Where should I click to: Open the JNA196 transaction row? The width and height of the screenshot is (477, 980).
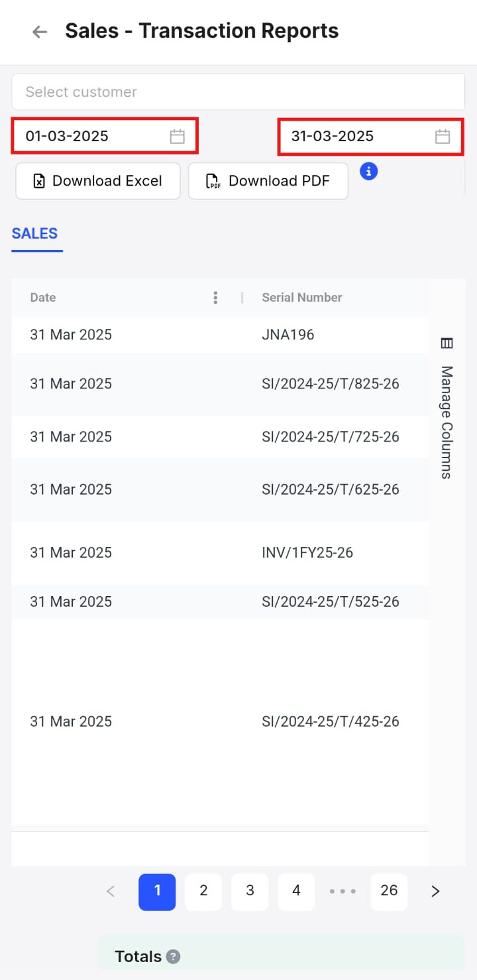click(220, 335)
